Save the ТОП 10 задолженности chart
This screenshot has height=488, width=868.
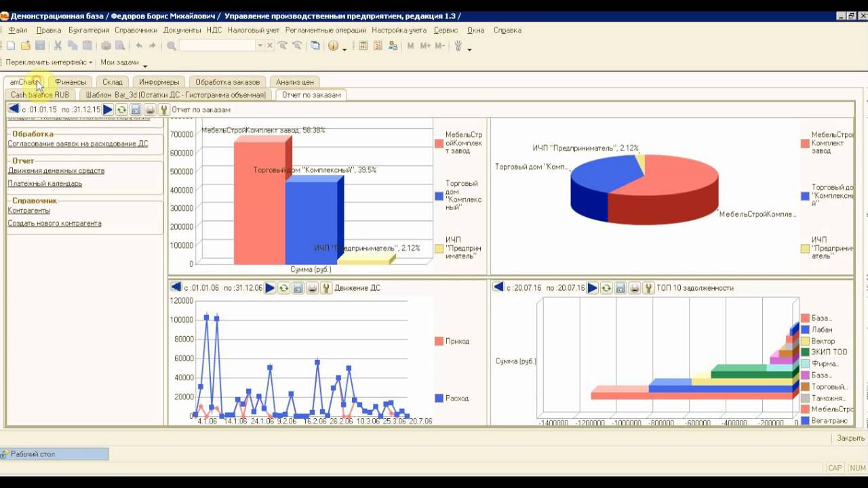click(620, 287)
